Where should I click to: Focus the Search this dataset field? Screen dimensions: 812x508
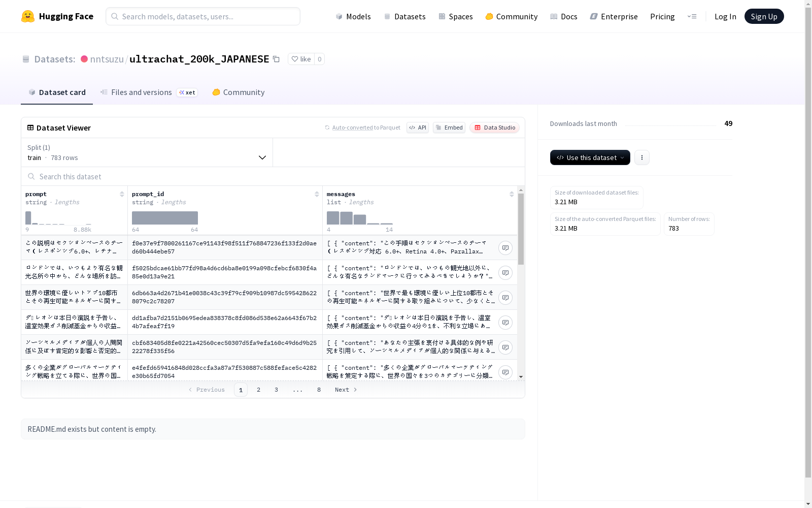point(273,176)
